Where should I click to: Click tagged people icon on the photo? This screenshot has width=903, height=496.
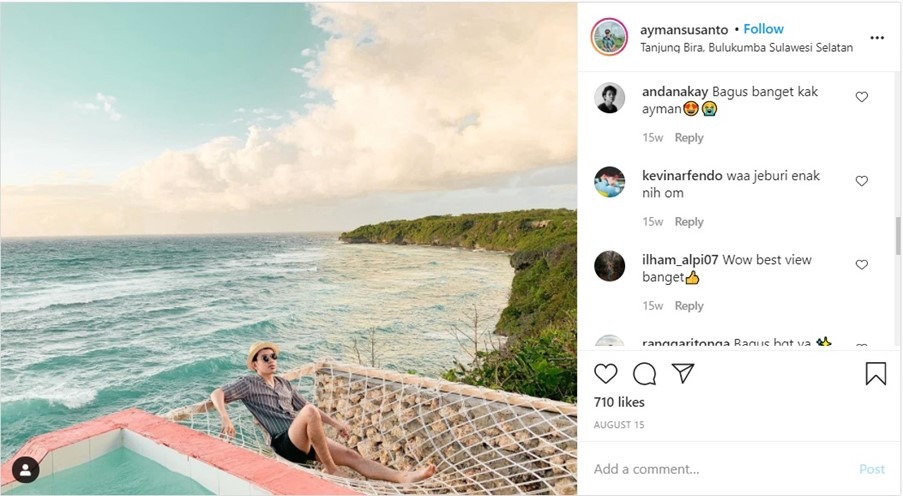click(26, 469)
